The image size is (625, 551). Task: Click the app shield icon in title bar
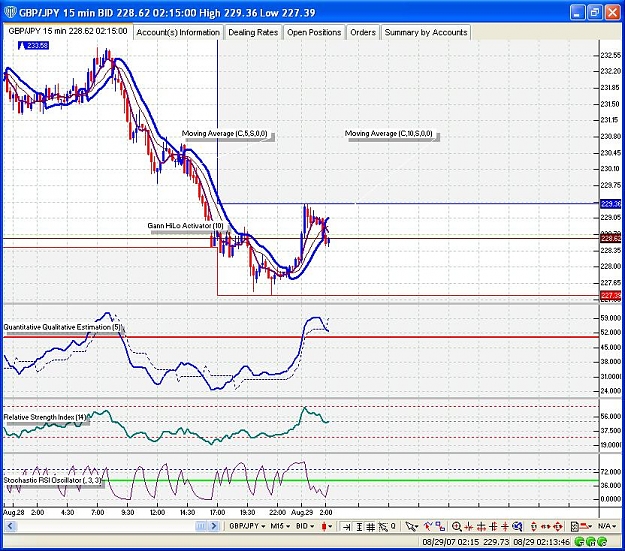click(10, 12)
